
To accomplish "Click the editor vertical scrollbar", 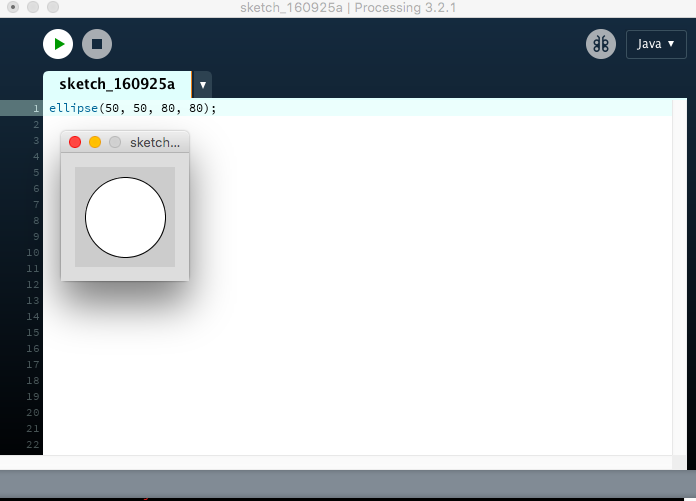I will click(679, 277).
